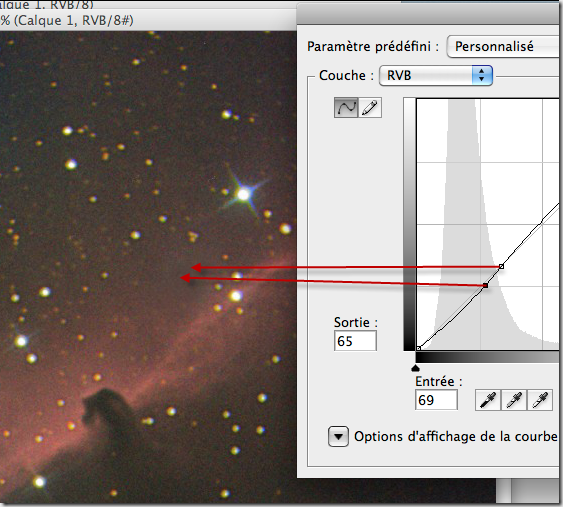Select the curve endpoint at bottom-left corner
This screenshot has width=563, height=507.
[x=418, y=348]
